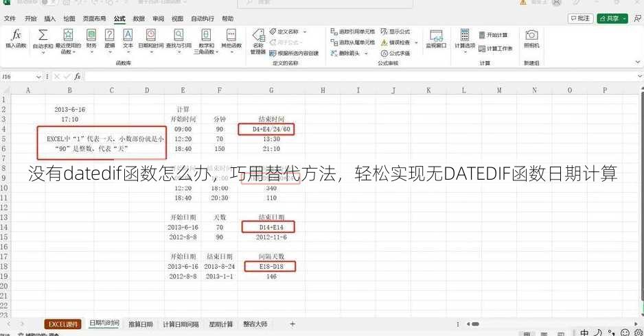Select row 14 header
This screenshot has width=644, height=336.
tap(4, 227)
